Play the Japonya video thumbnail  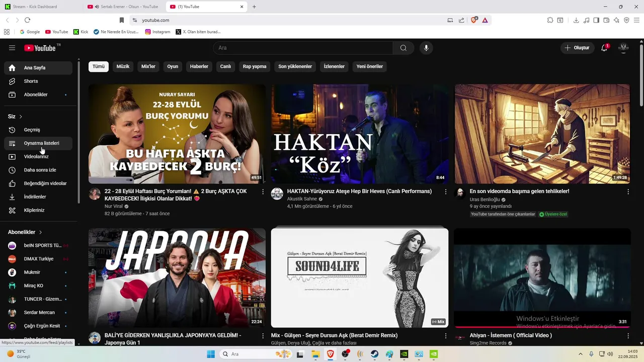(x=177, y=278)
